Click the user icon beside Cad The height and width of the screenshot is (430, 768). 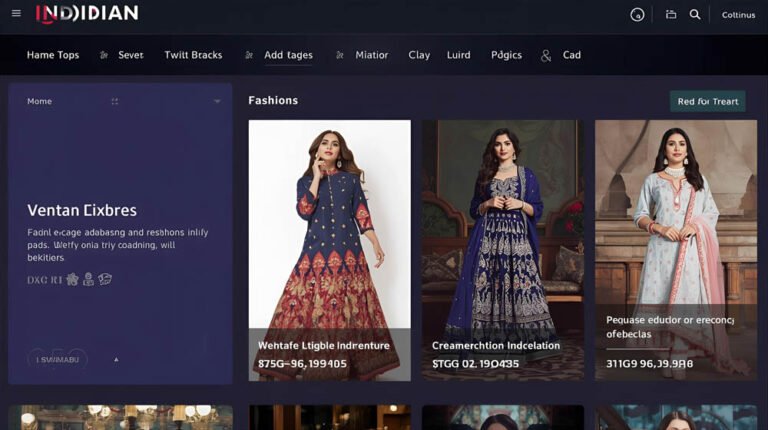[x=546, y=56]
